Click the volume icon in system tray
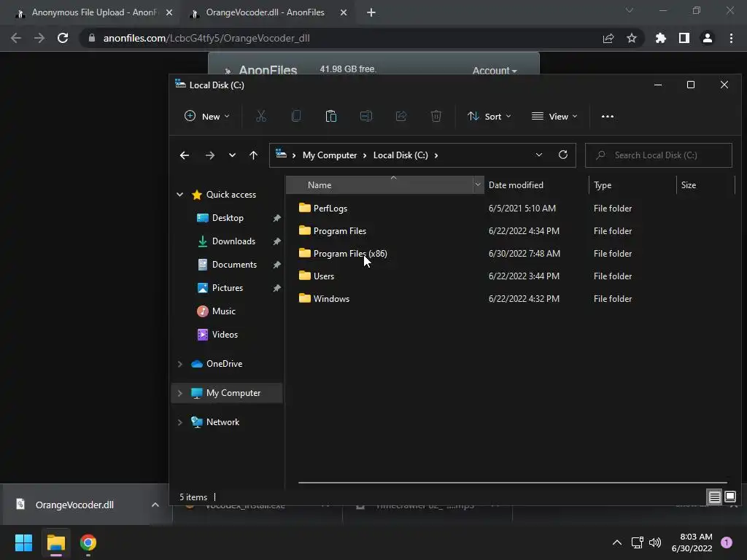 click(x=655, y=542)
